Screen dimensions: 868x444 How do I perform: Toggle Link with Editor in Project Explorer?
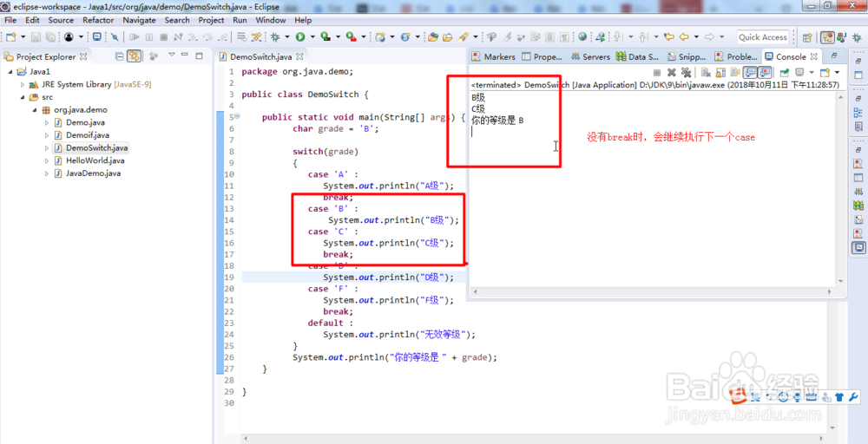pyautogui.click(x=134, y=55)
